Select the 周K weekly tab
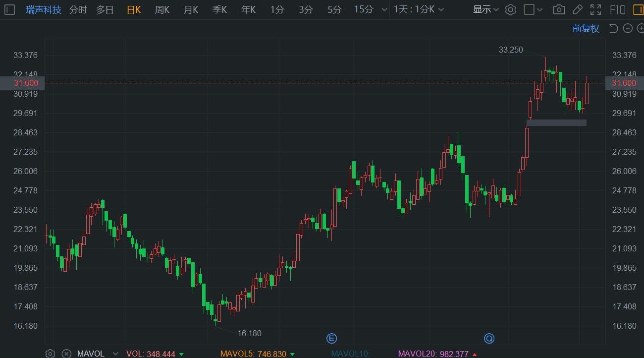The height and width of the screenshot is (358, 644). [162, 9]
